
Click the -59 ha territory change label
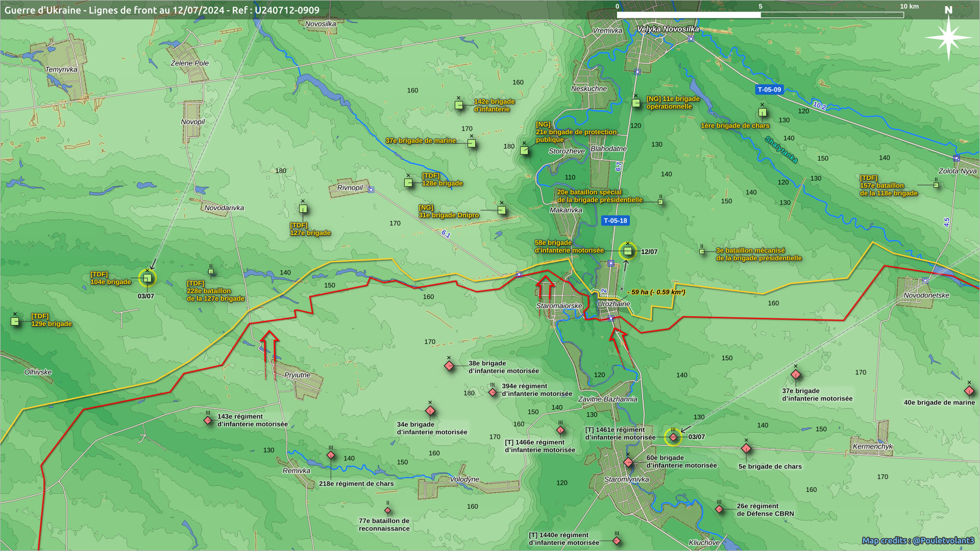click(x=657, y=292)
